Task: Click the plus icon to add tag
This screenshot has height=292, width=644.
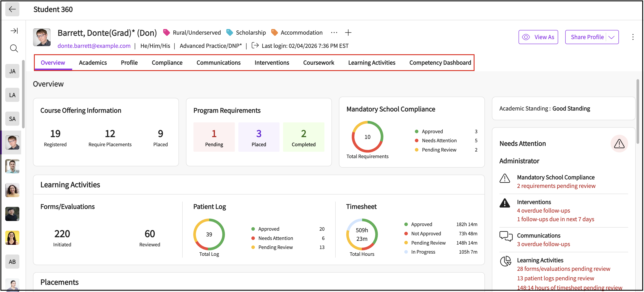Action: tap(348, 33)
